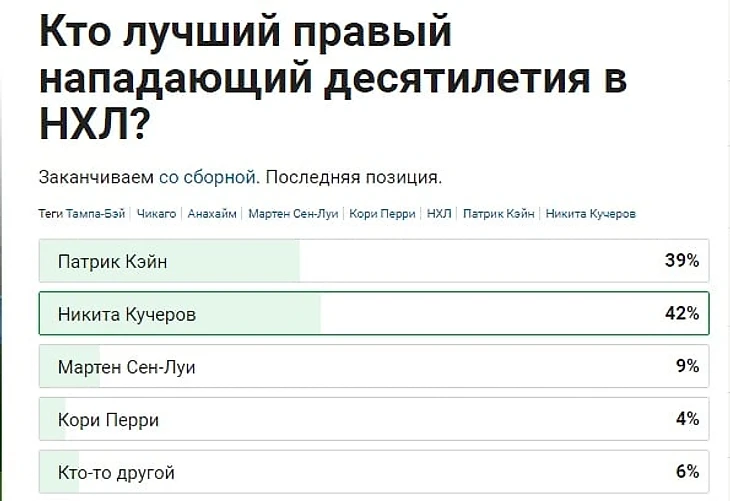The image size is (730, 501).
Task: Open the Тампа-Бэй tag
Action: 95,214
